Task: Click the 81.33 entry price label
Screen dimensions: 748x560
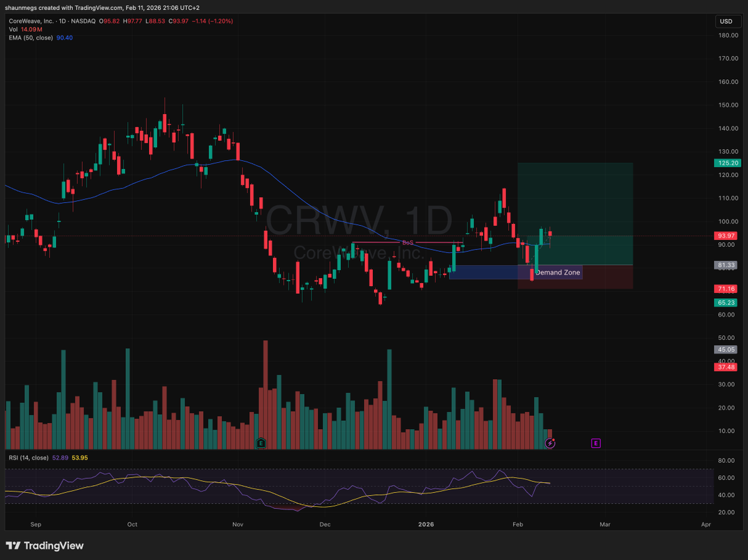Action: click(726, 265)
